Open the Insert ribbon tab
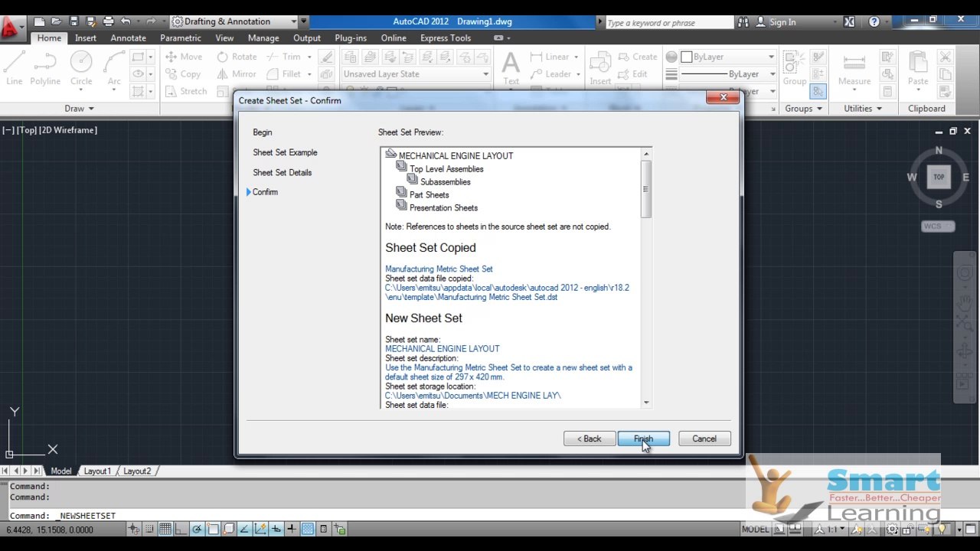The image size is (980, 551). pos(86,37)
